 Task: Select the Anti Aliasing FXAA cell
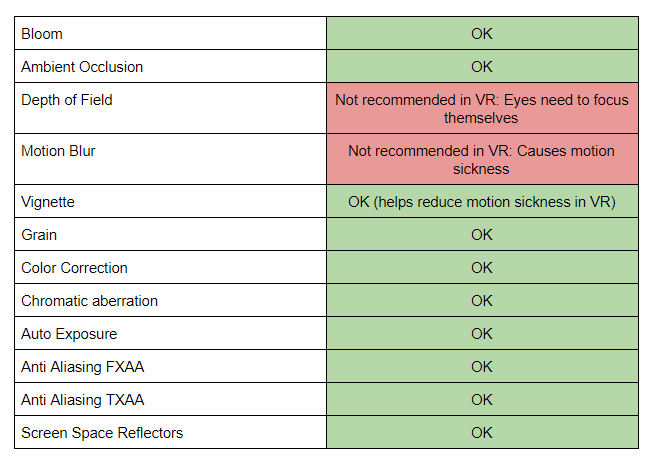82,367
